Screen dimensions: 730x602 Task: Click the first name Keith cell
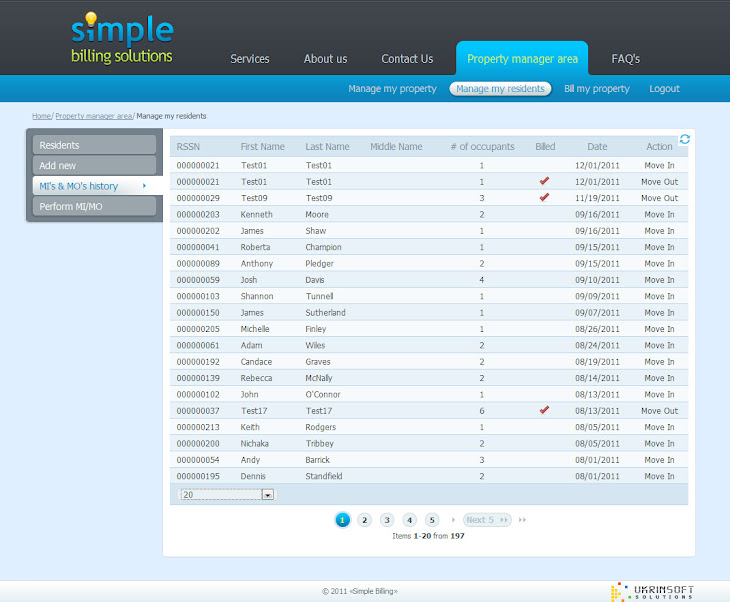[x=250, y=427]
